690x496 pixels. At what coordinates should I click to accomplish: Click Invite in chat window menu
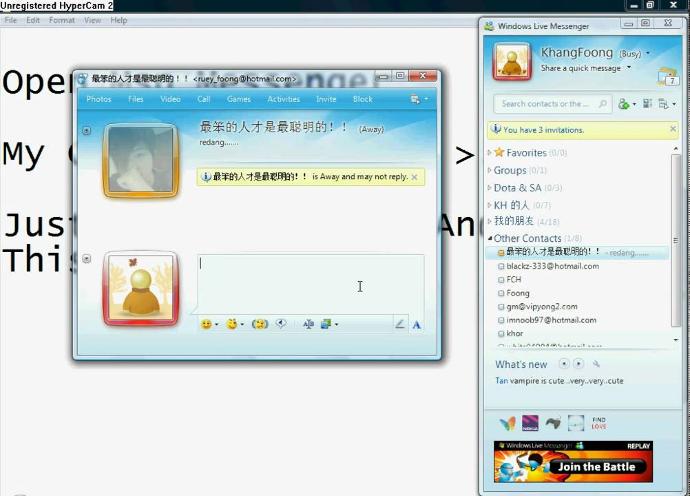point(326,99)
